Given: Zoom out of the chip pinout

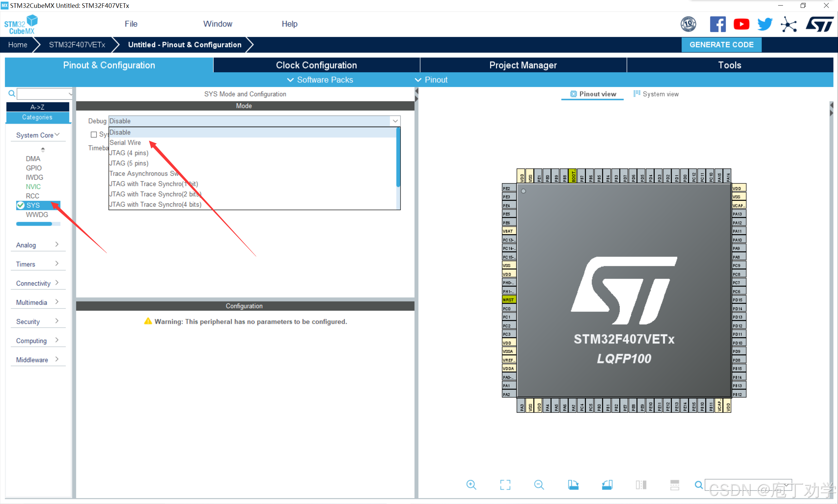Looking at the screenshot, I should point(538,485).
